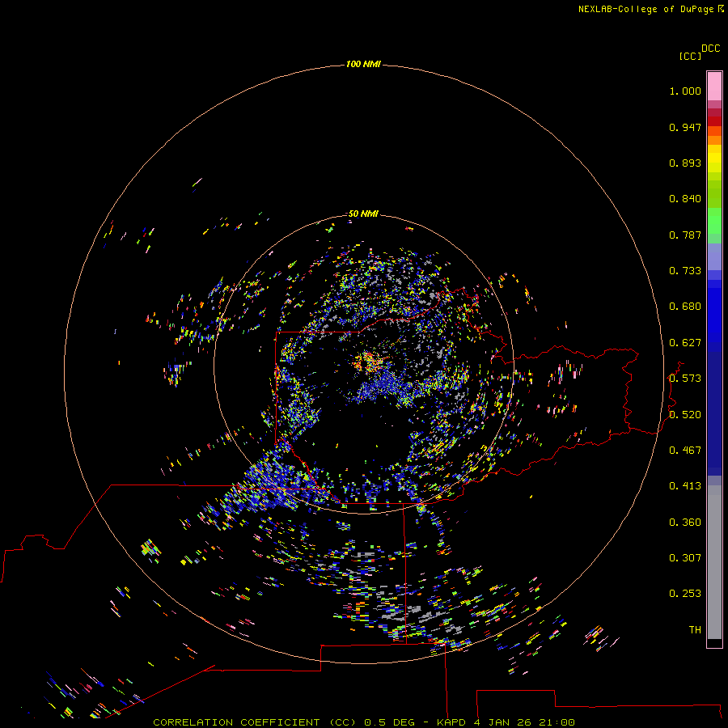
Task: Click the Correlation Coefficient caption at bottom
Action: [x=364, y=722]
